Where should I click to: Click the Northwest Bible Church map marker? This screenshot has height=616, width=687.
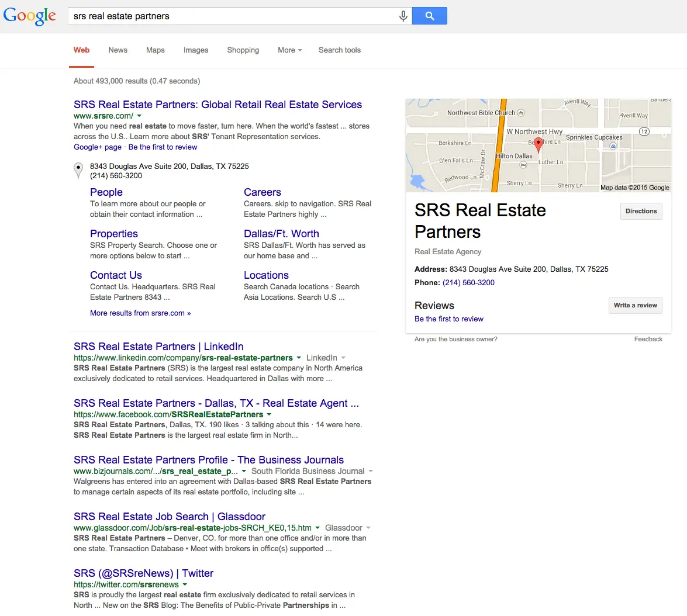point(521,113)
